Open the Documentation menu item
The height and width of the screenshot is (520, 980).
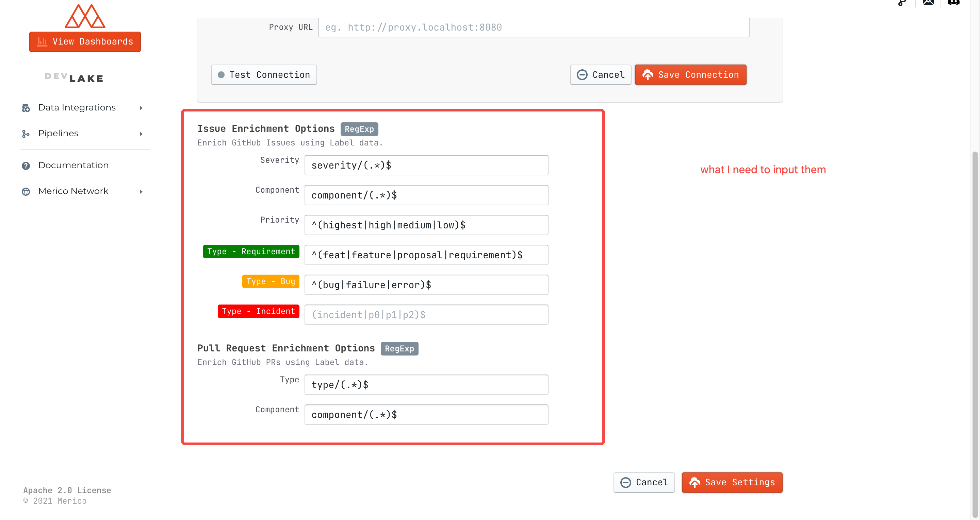pyautogui.click(x=73, y=166)
